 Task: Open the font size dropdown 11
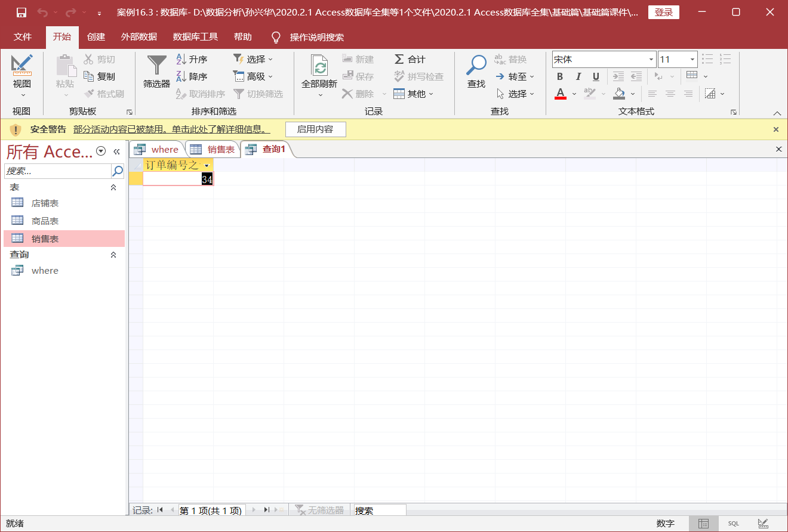coord(693,59)
